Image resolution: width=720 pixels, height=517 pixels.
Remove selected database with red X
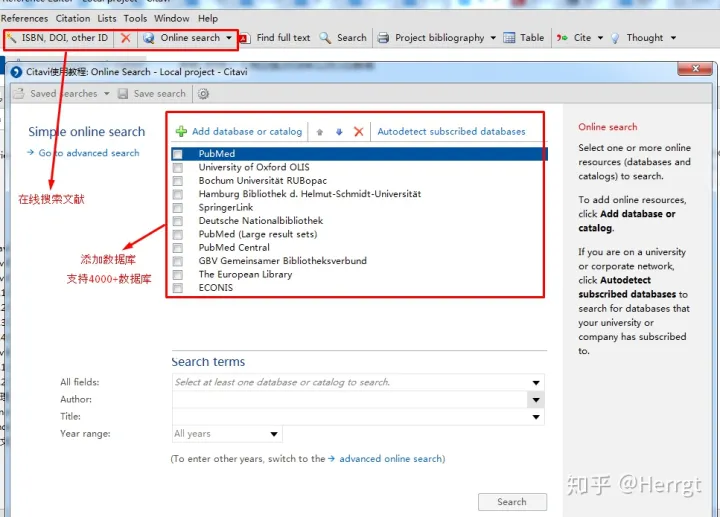[359, 132]
